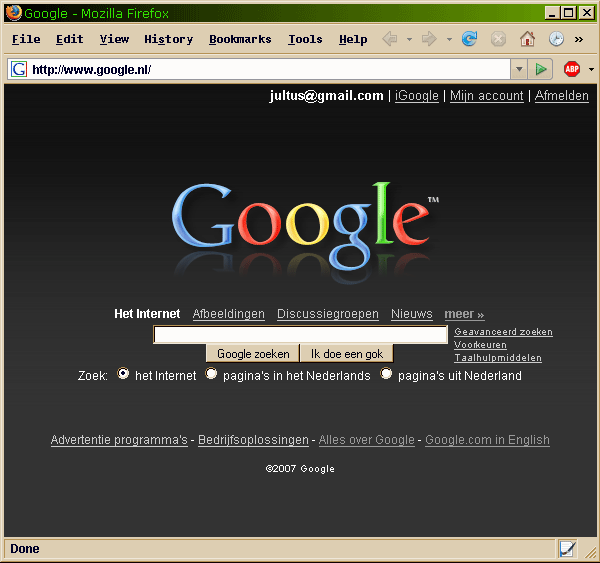Close the Firefox window
Image resolution: width=600 pixels, height=563 pixels.
pyautogui.click(x=587, y=13)
